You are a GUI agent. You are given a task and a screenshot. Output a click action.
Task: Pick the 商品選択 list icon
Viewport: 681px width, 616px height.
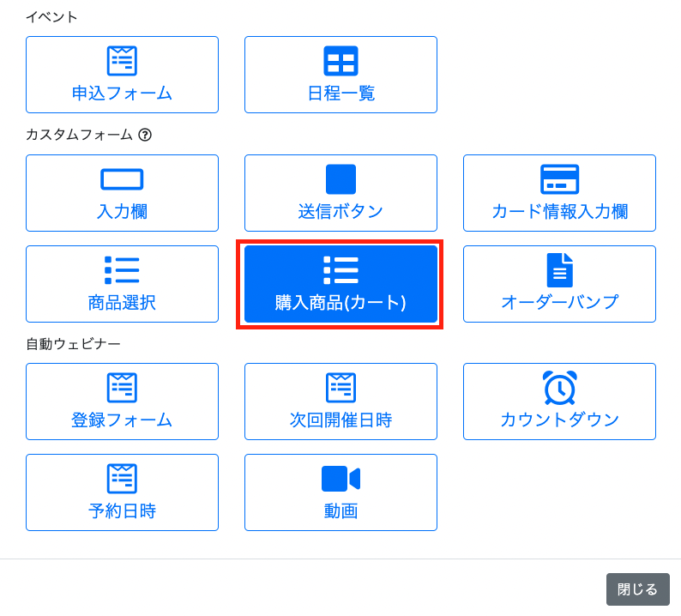pyautogui.click(x=122, y=270)
